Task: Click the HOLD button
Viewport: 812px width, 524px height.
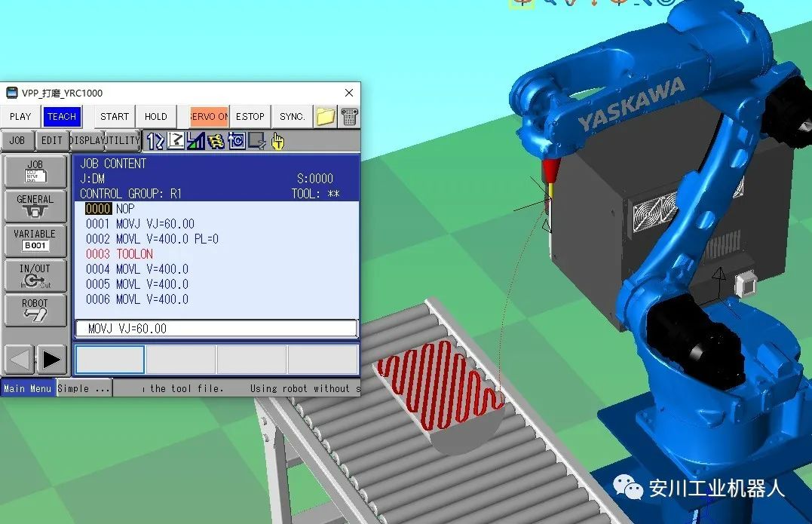Action: (x=156, y=117)
